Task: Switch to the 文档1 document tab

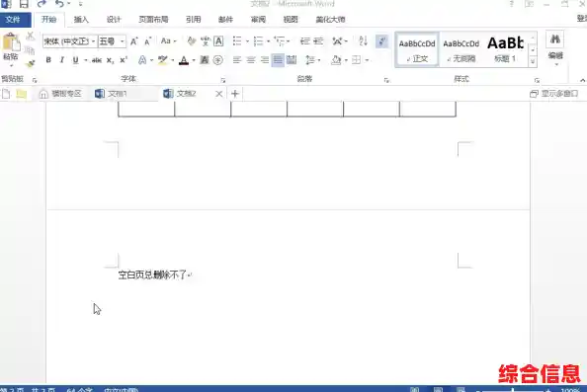Action: pos(118,94)
